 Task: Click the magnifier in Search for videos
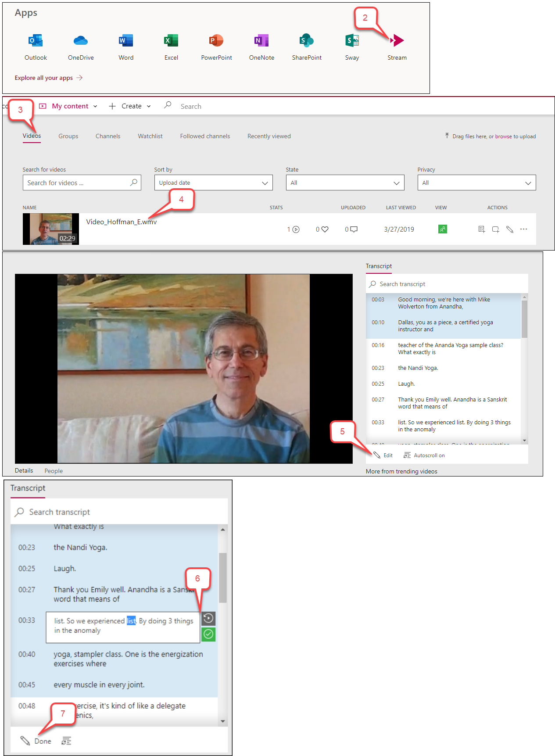tap(134, 182)
